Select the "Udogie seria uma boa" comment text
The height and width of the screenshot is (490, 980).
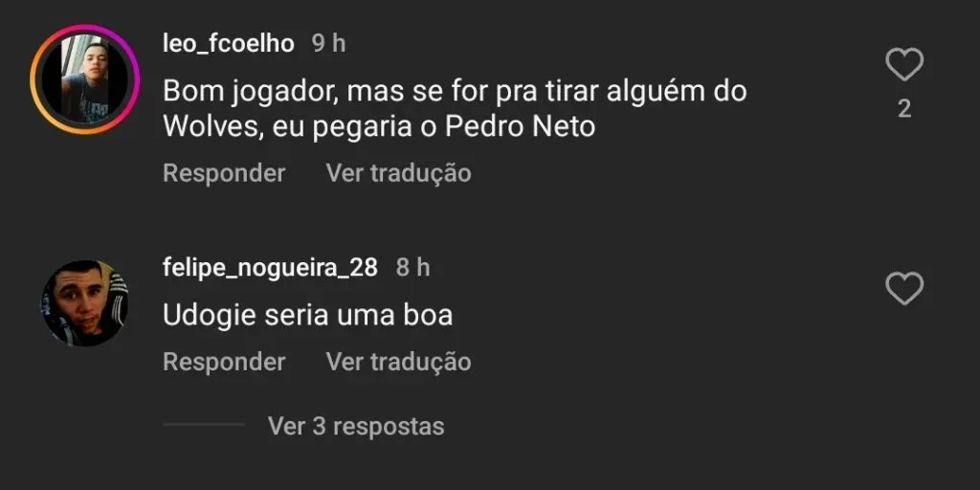point(307,314)
